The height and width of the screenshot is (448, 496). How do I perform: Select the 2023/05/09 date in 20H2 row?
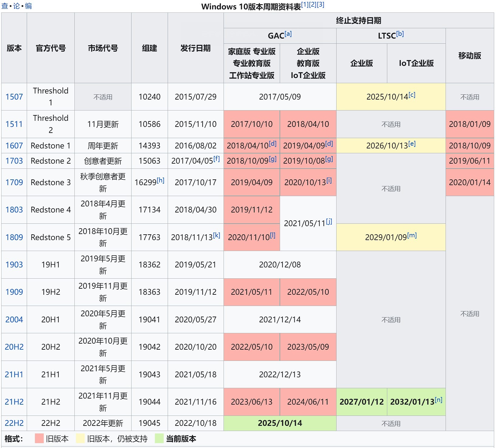click(308, 347)
